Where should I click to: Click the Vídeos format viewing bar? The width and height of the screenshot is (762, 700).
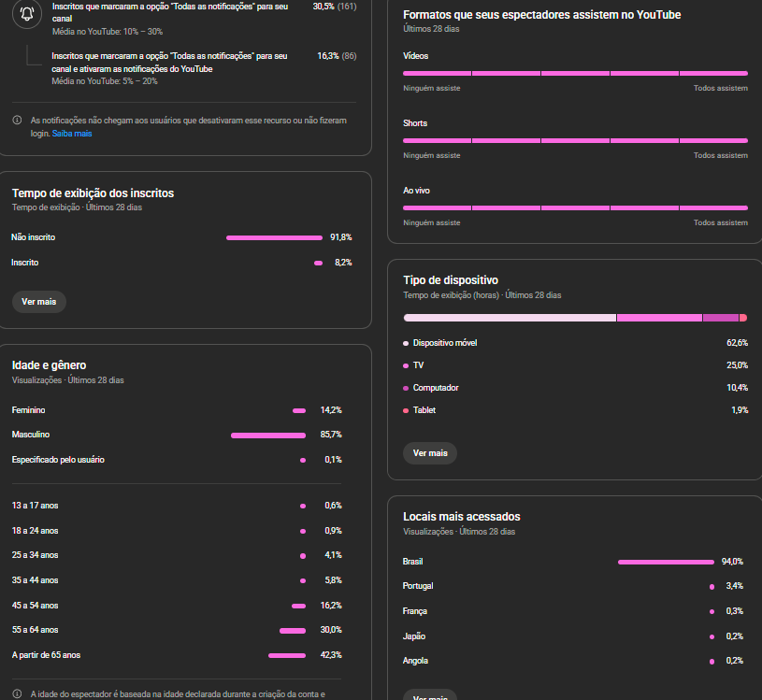click(575, 73)
